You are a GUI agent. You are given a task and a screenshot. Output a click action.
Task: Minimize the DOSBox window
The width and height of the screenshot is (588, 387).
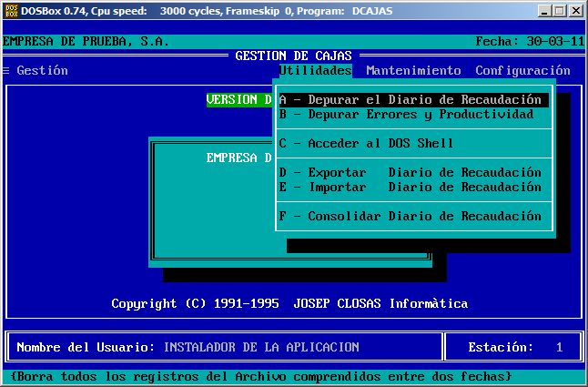pos(544,11)
